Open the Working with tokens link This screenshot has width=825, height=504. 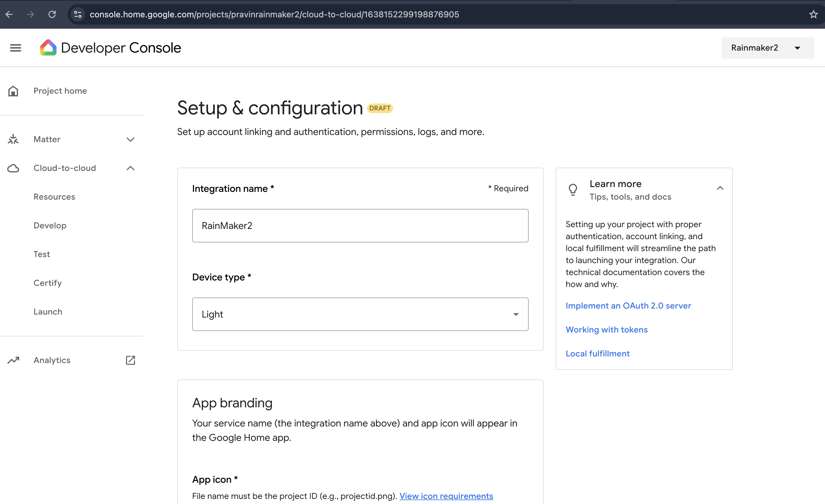[x=606, y=330]
